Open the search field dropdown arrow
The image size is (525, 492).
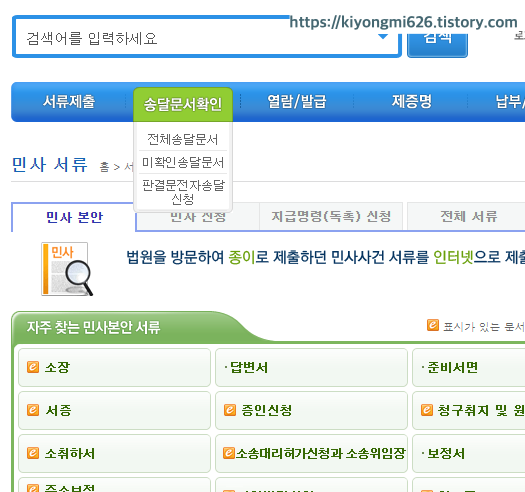click(x=383, y=37)
